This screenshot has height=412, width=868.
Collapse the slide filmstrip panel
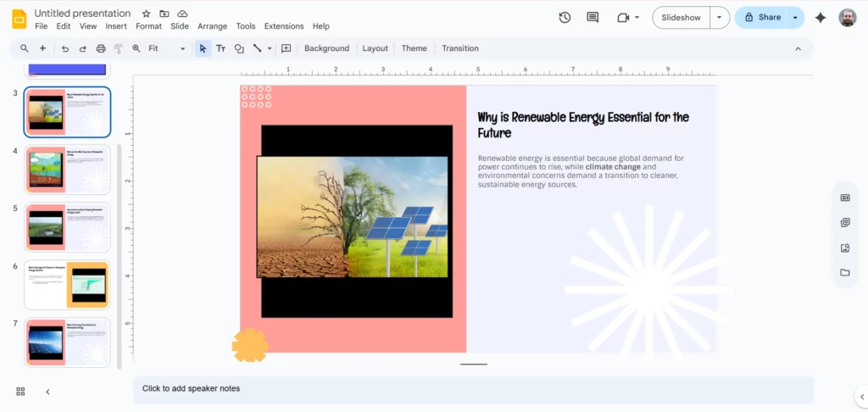click(x=47, y=391)
